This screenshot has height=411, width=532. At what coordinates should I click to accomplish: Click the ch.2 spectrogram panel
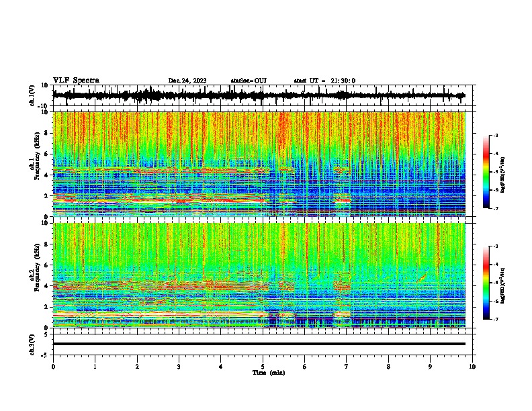click(x=259, y=275)
